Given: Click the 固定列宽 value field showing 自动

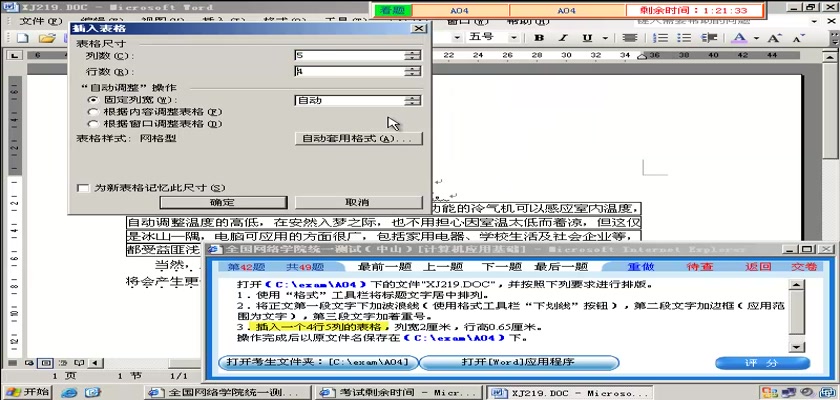Looking at the screenshot, I should pyautogui.click(x=349, y=100).
